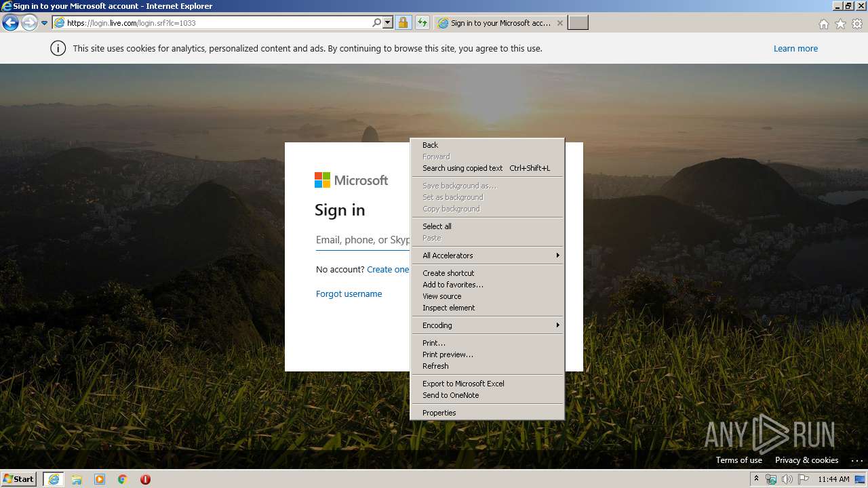Image resolution: width=868 pixels, height=488 pixels.
Task: Open the Favorites star icon
Action: click(840, 24)
